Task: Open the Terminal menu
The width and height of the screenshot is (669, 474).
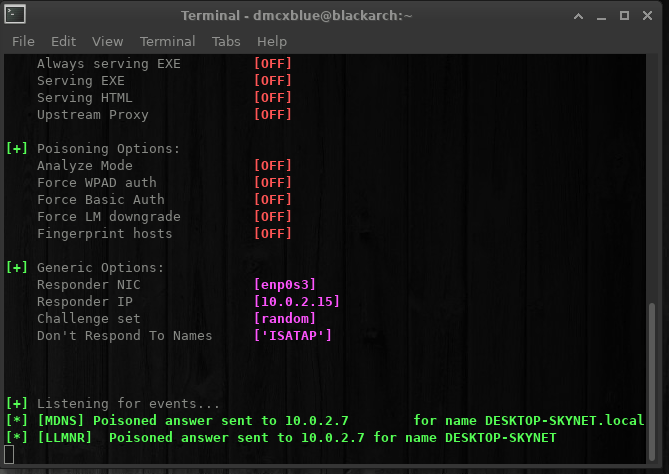Action: (x=167, y=41)
